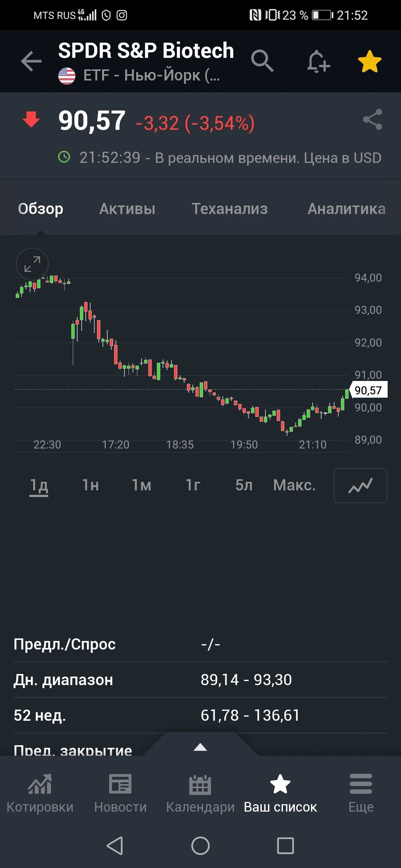
Task: Tap the price change -3,32 (-3,54%)
Action: [x=195, y=123]
